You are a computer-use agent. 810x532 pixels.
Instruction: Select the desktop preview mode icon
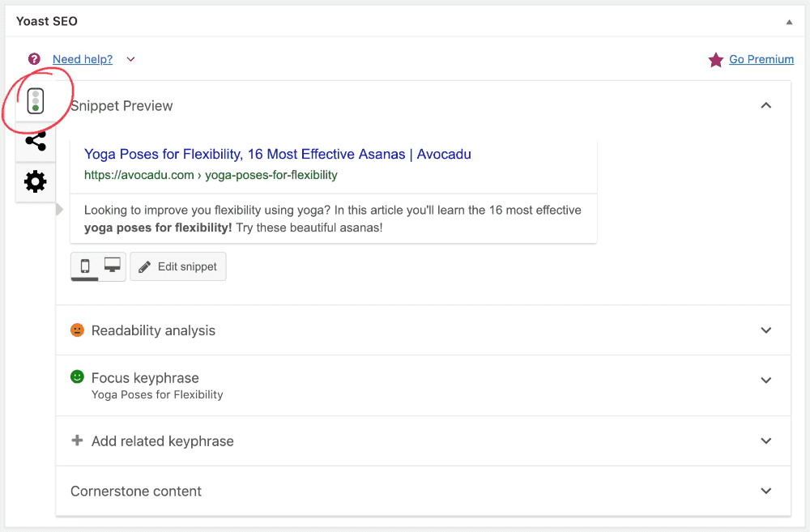(112, 265)
